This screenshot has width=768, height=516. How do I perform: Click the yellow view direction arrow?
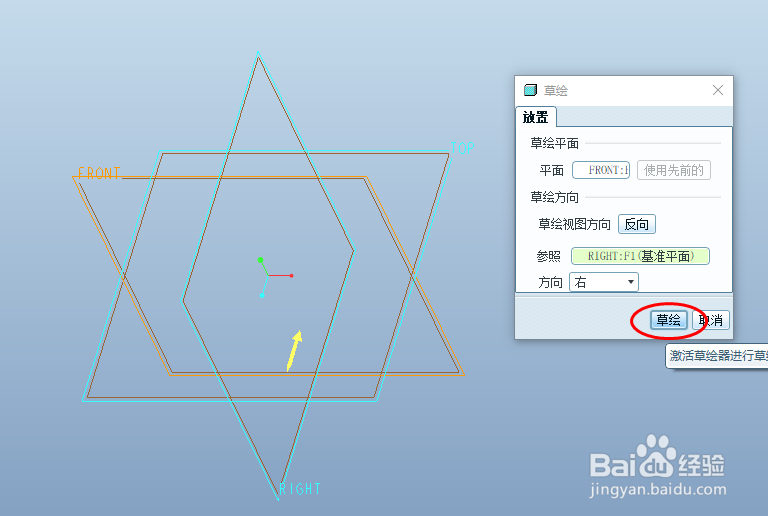(x=294, y=351)
